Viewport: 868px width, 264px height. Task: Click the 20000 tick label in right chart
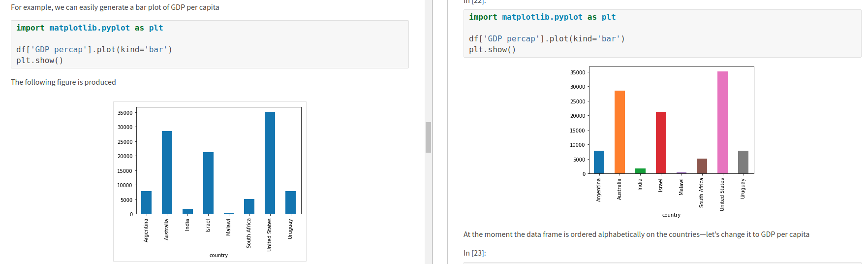coord(578,116)
